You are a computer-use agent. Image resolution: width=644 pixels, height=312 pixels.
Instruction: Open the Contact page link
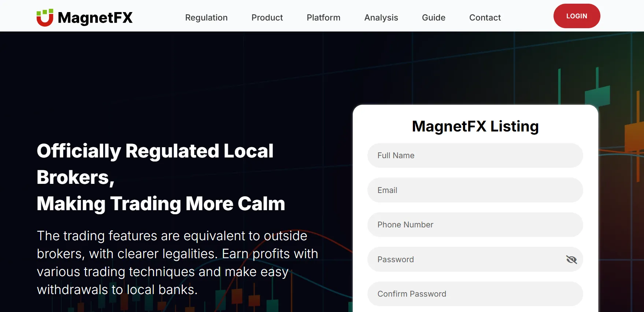point(485,18)
